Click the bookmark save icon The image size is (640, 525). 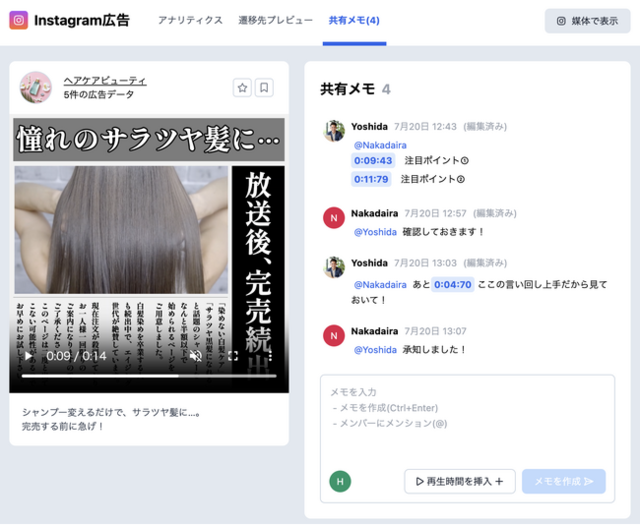pos(264,88)
